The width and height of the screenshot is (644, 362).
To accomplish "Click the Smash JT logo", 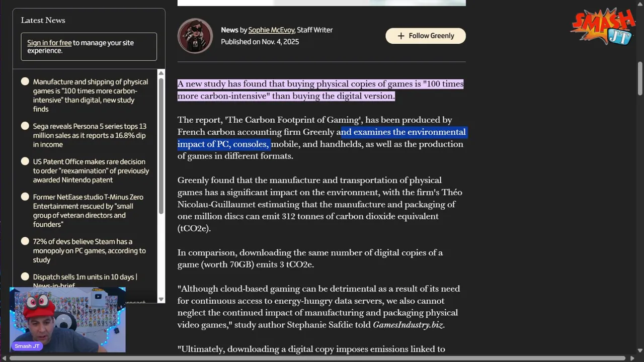I will click(x=603, y=27).
